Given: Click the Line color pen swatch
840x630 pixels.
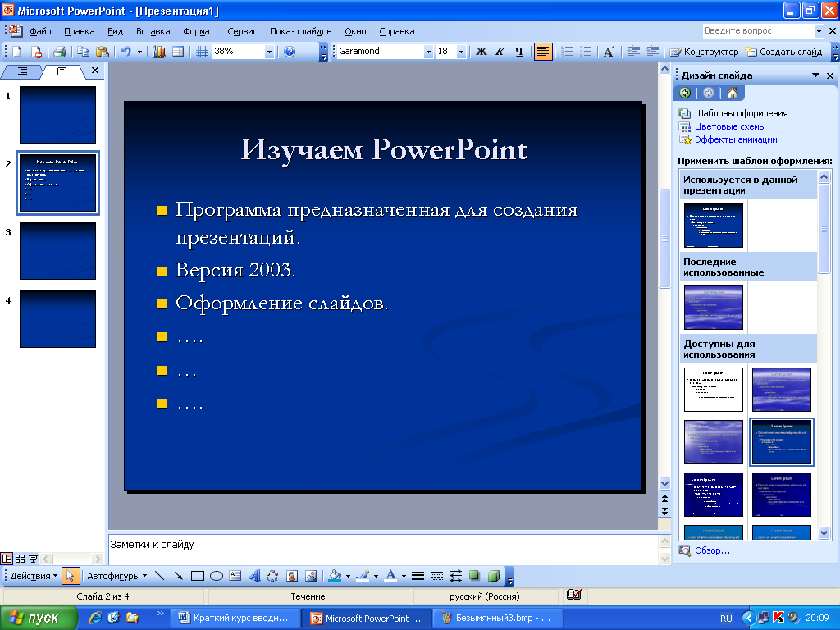Looking at the screenshot, I should [x=363, y=576].
